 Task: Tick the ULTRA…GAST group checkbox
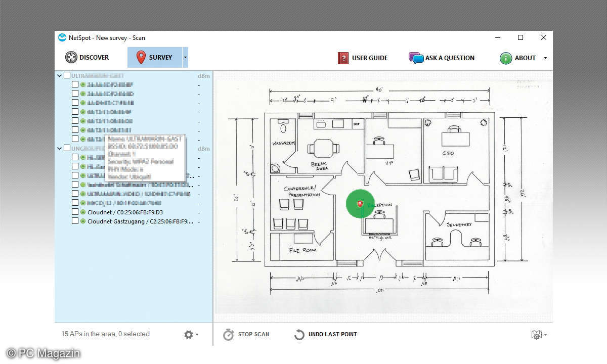point(67,75)
